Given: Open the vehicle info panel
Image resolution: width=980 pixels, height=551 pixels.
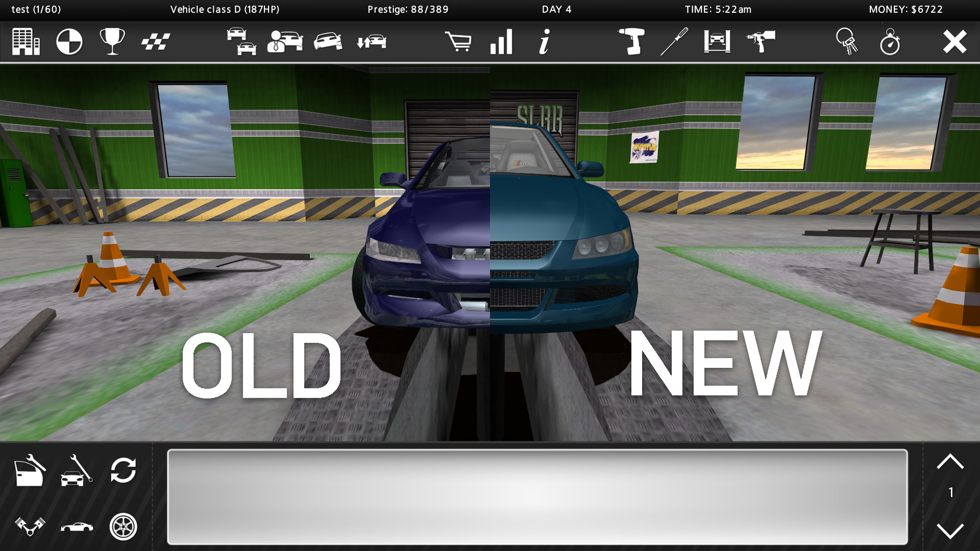Looking at the screenshot, I should pos(543,43).
